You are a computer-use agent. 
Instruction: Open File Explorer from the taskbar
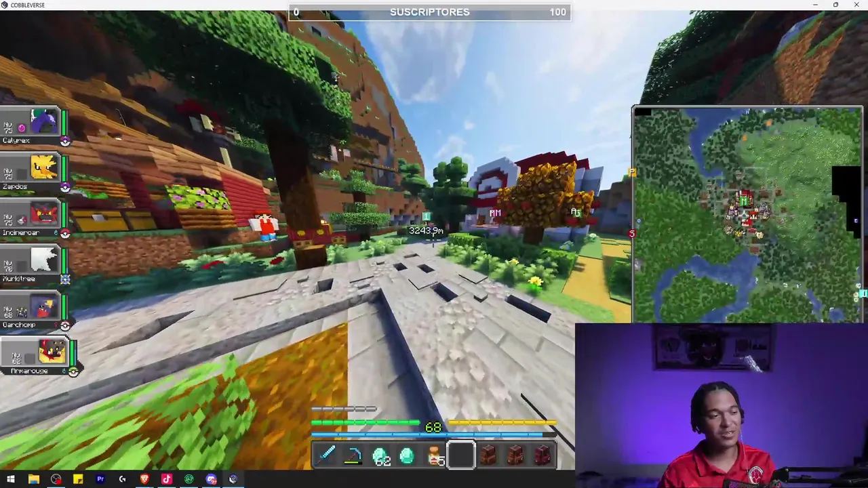pos(33,479)
